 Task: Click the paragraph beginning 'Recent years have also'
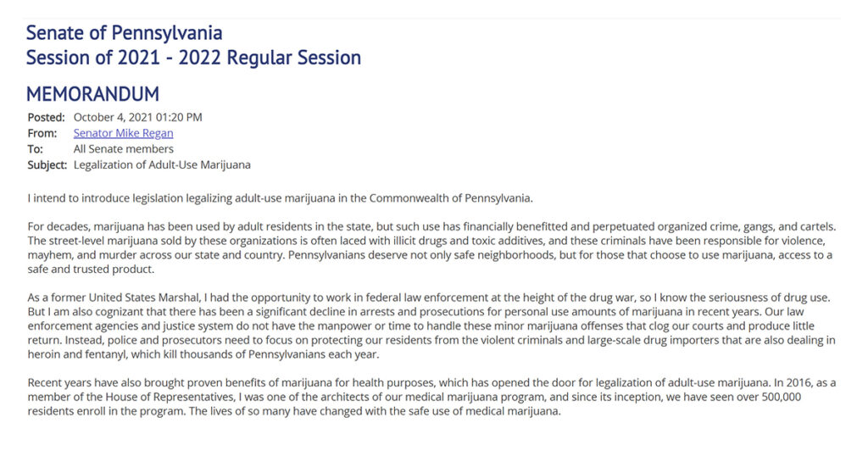point(431,397)
